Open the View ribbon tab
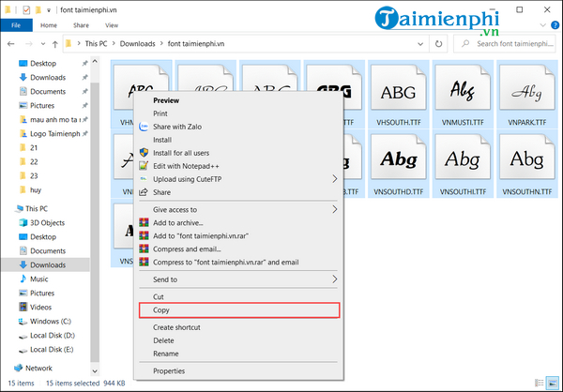This screenshot has height=392, width=563. click(x=112, y=25)
